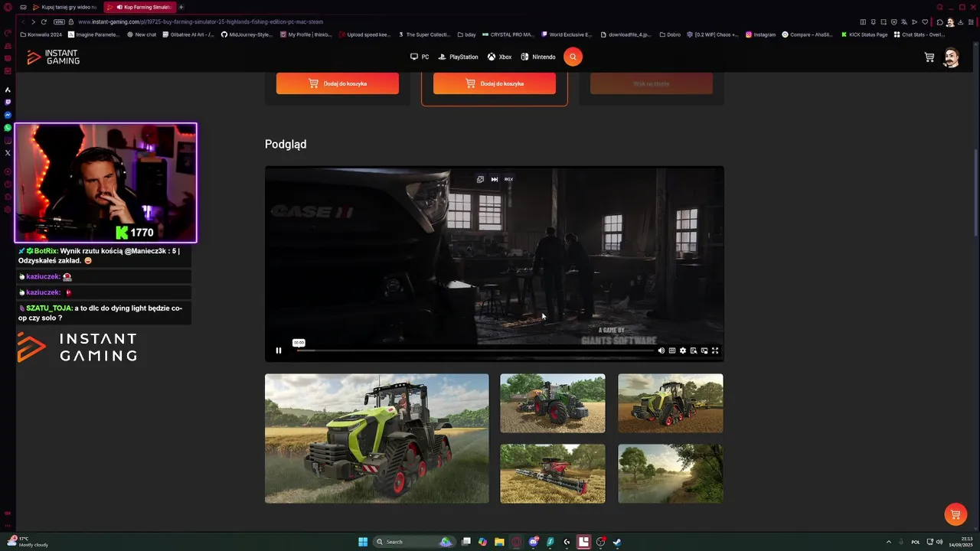This screenshot has width=980, height=551.
Task: Open Discord from the taskbar
Action: pos(534,542)
